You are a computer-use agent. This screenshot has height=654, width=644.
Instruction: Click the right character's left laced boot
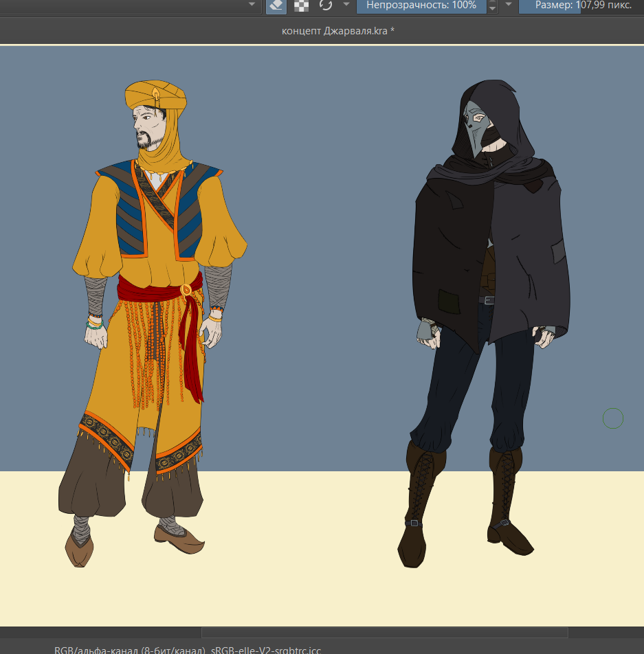tap(418, 501)
